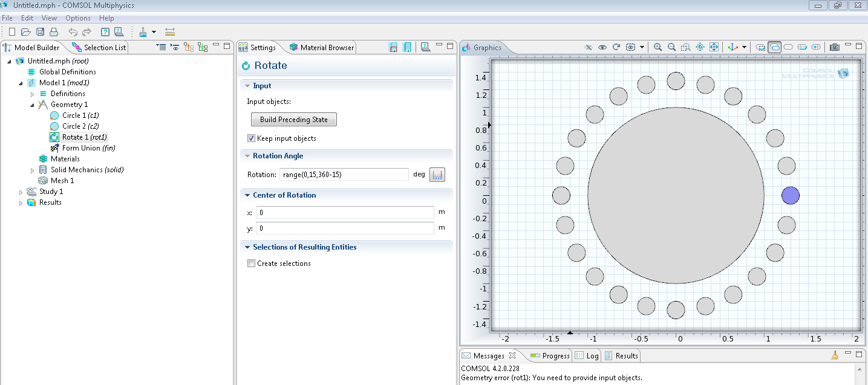Select Circle 1 (c1) in the tree
Image resolution: width=868 pixels, height=385 pixels.
74,115
